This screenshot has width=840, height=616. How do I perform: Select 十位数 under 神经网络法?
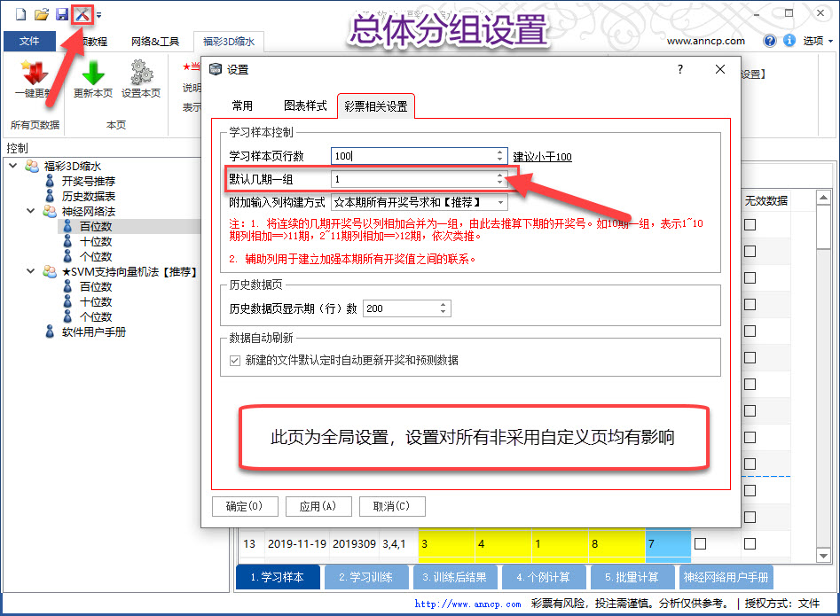pos(96,241)
